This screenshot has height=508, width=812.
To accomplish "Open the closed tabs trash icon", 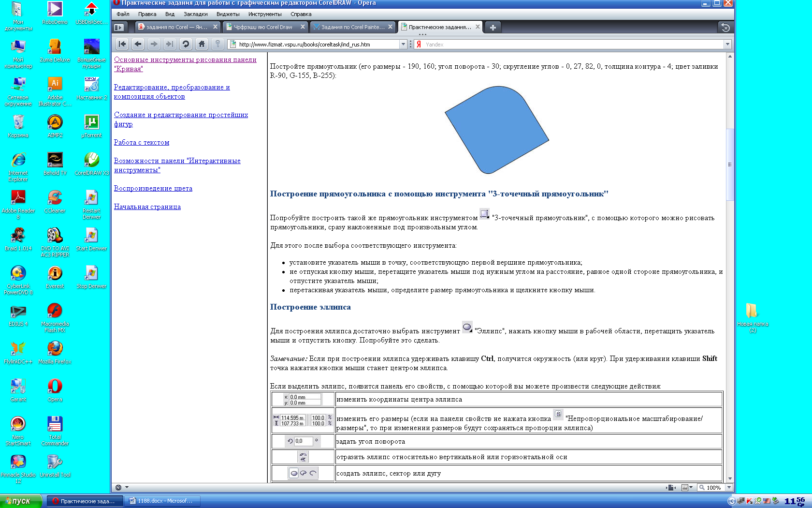I will [725, 27].
